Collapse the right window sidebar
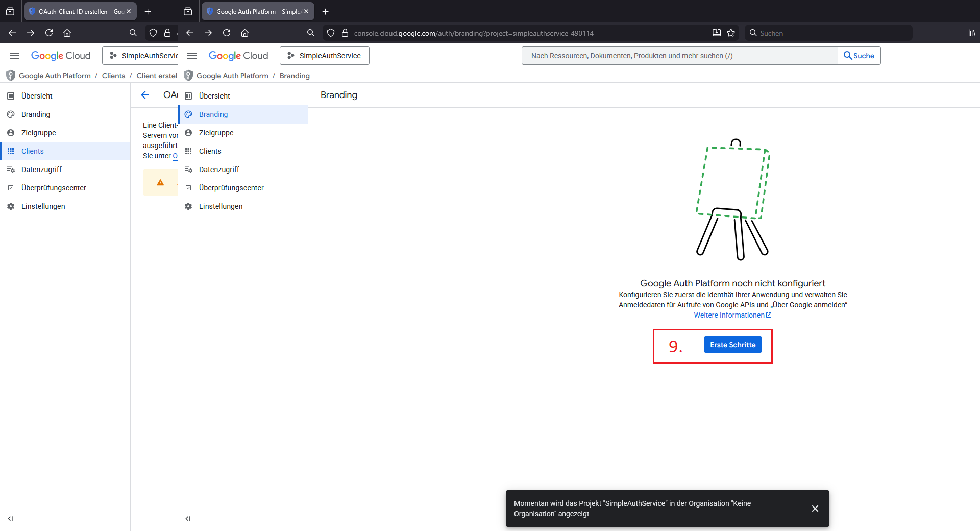The width and height of the screenshot is (980, 531). [188, 519]
